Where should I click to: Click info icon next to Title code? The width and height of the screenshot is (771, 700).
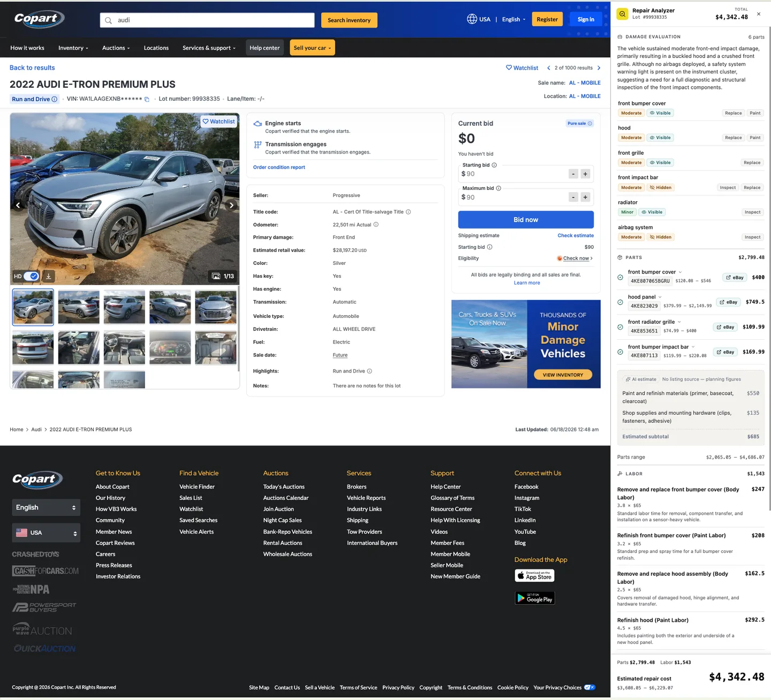(x=409, y=212)
